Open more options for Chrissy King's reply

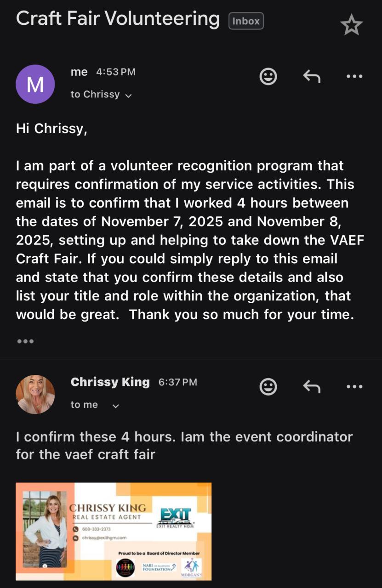click(x=354, y=387)
